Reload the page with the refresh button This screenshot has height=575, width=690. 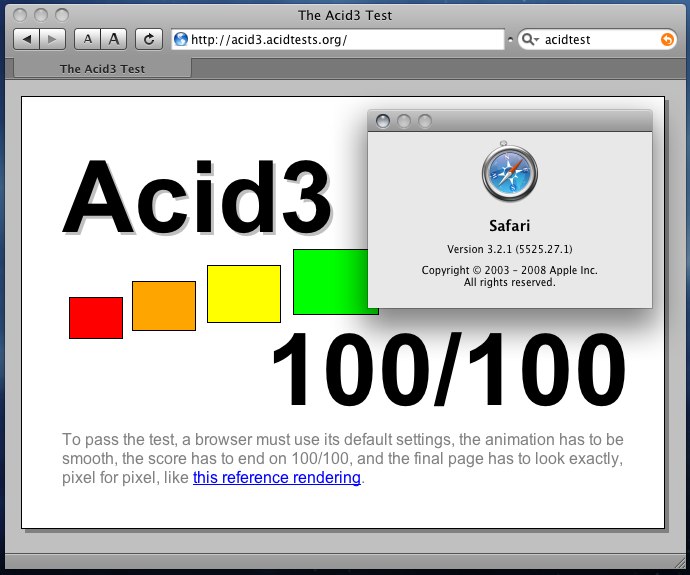[x=149, y=40]
